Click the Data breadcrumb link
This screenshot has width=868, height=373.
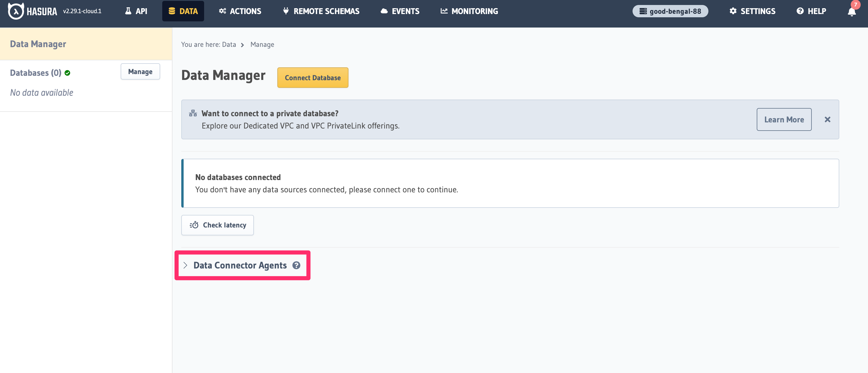(229, 45)
